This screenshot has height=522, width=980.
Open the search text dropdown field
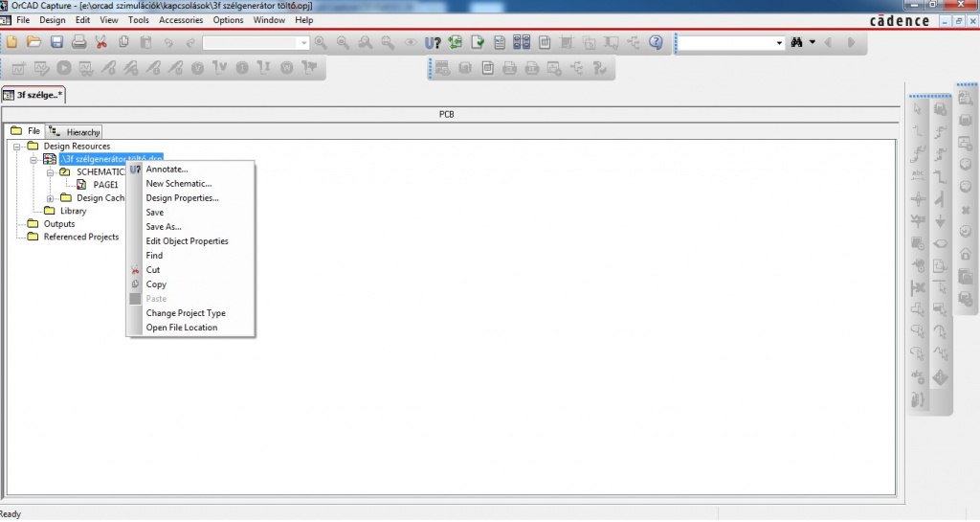coord(731,42)
